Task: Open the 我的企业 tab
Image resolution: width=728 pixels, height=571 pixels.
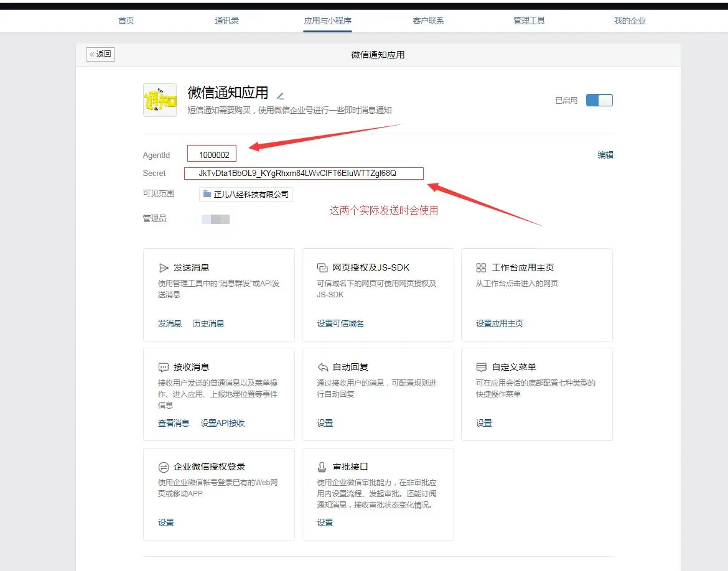Action: tap(630, 21)
